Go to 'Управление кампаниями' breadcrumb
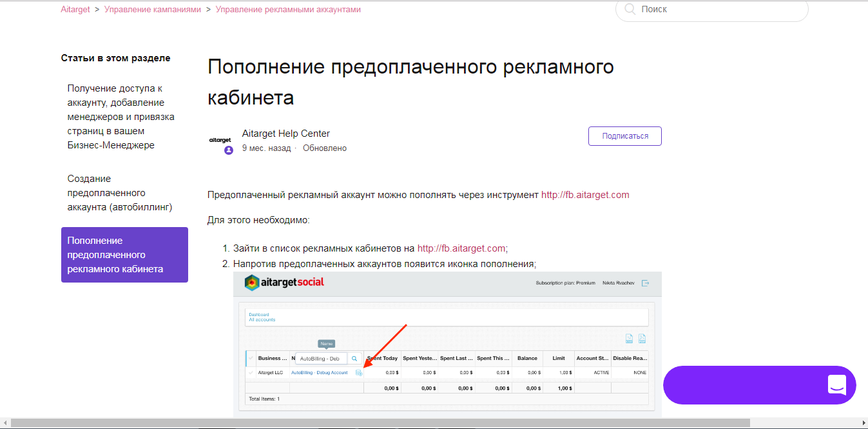The image size is (868, 429). click(153, 10)
